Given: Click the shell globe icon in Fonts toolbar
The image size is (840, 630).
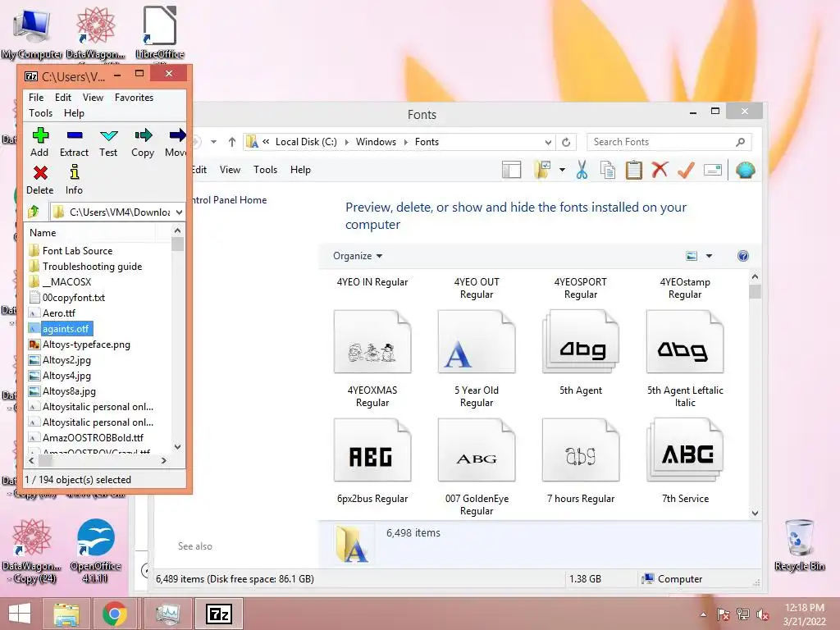Looking at the screenshot, I should coord(745,171).
